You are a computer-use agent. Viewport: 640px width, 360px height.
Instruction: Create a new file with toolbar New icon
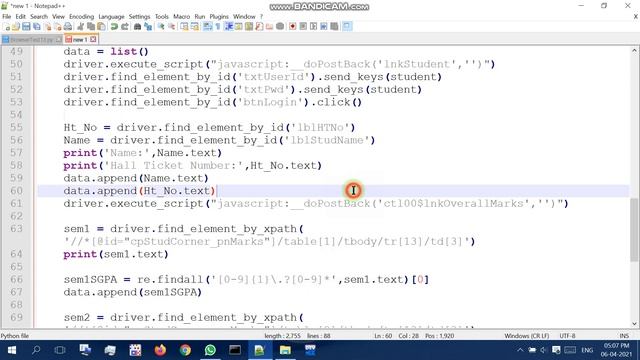coord(7,27)
